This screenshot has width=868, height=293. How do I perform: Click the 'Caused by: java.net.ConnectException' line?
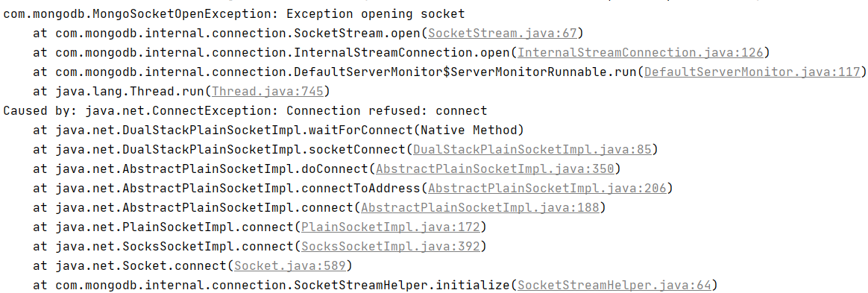coord(245,111)
